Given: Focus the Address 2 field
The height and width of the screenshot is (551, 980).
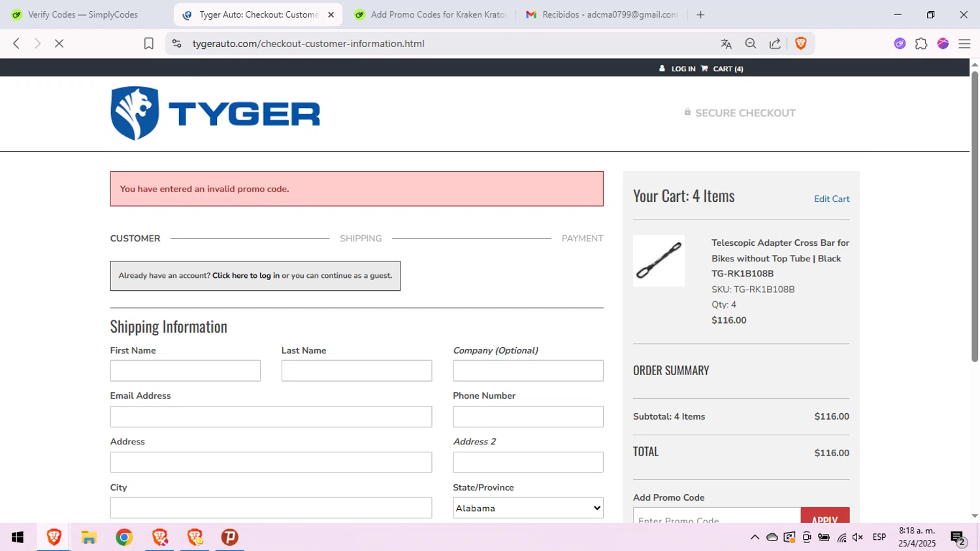Looking at the screenshot, I should (528, 462).
